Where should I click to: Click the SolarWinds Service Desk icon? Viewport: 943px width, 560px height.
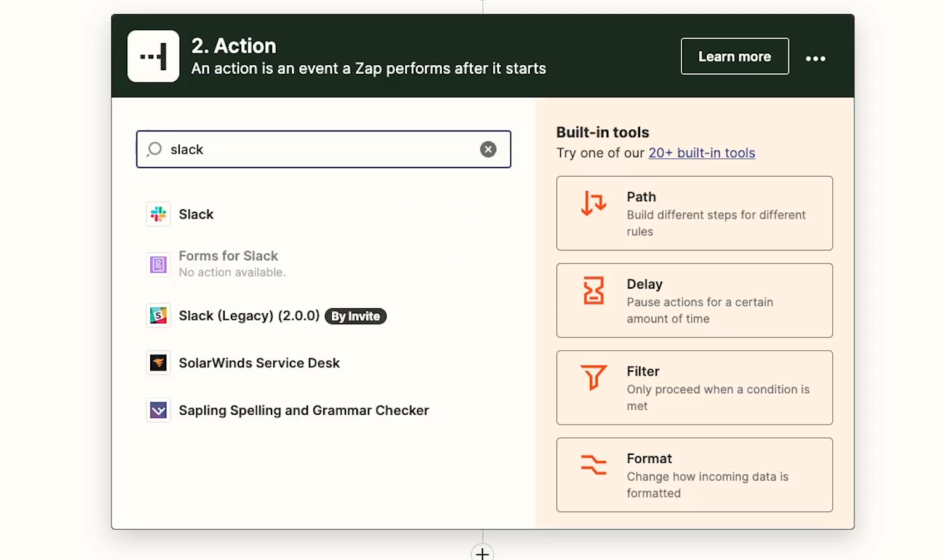pos(158,362)
